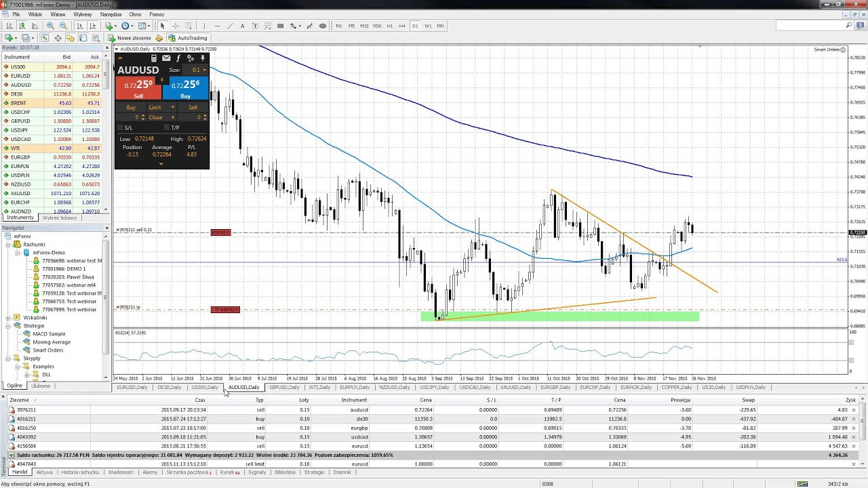The width and height of the screenshot is (868, 488).
Task: Toggle the S/L checkbox
Action: (121, 127)
